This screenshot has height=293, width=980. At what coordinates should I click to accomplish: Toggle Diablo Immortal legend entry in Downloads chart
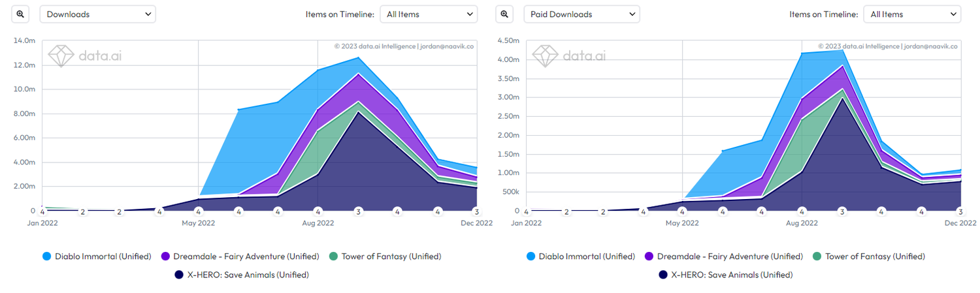97,256
